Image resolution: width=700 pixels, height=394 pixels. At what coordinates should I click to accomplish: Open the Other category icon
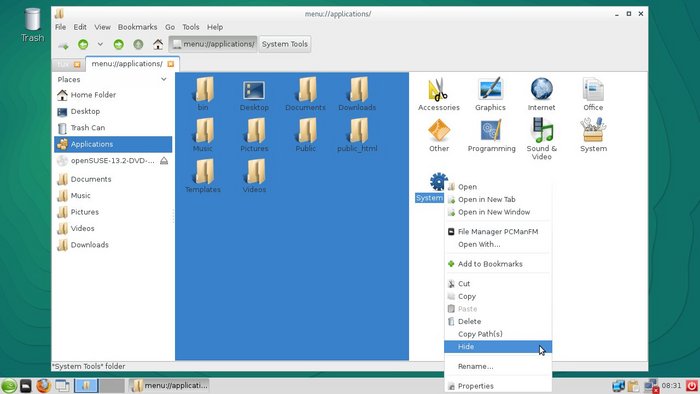439,130
